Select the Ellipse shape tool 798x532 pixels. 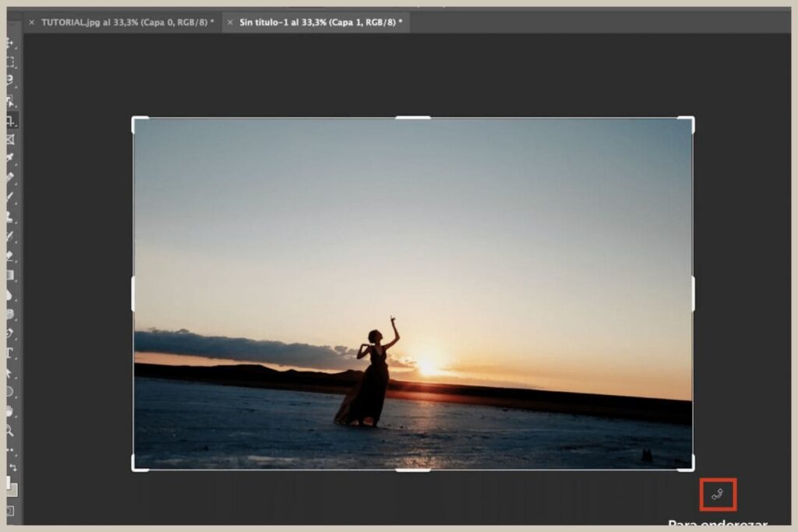9,392
